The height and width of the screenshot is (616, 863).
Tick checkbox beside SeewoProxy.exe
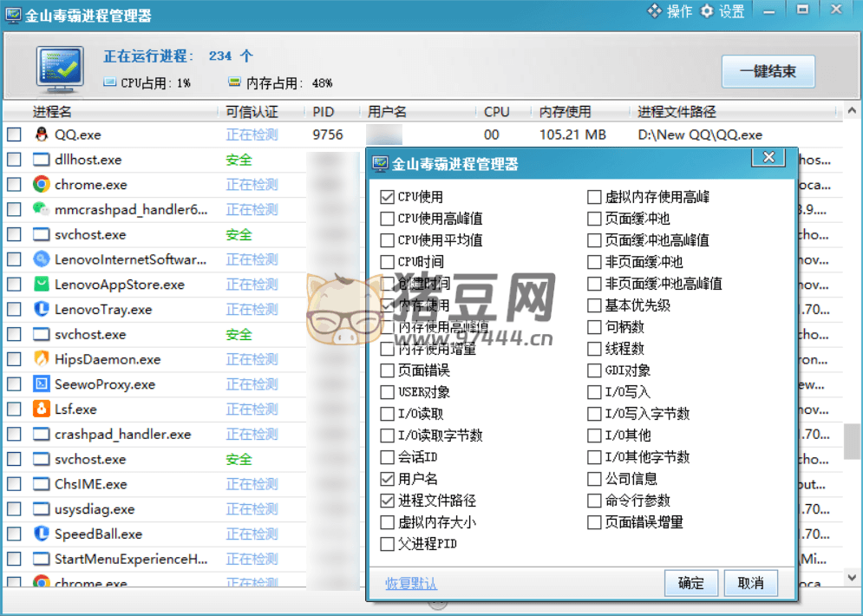coord(14,383)
